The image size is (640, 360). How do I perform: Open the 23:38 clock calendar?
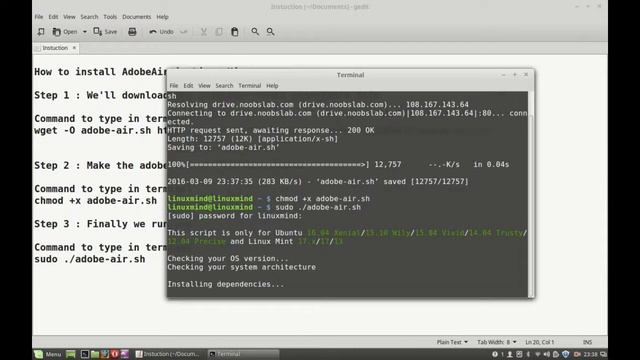(590, 354)
